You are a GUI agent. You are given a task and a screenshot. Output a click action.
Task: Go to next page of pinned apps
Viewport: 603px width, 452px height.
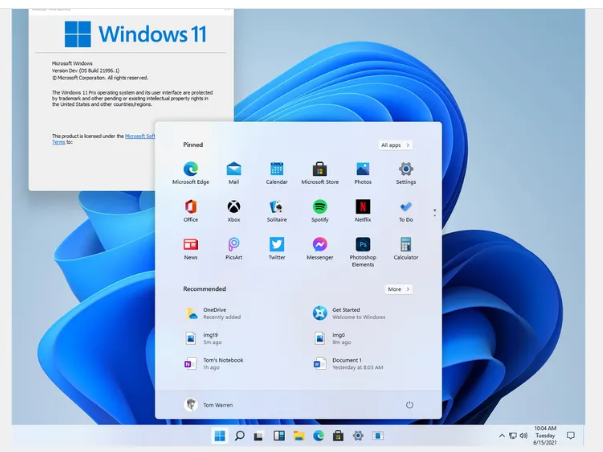tap(435, 215)
